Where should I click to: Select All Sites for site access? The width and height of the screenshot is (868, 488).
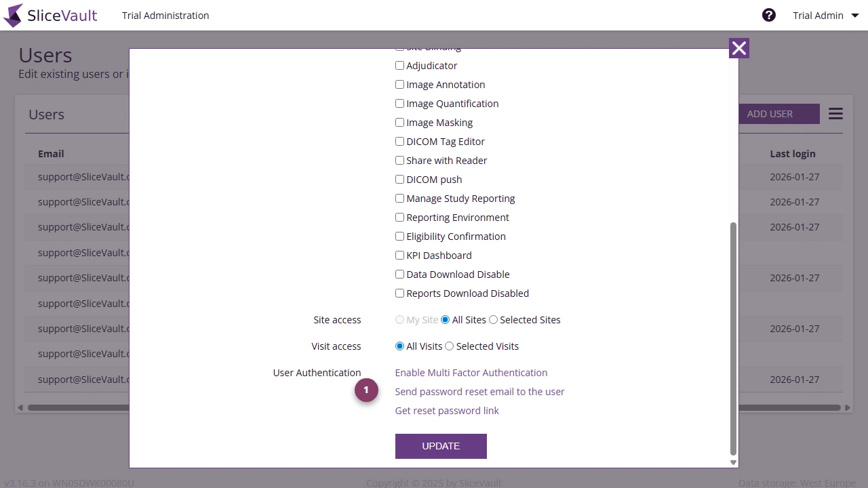coord(445,319)
